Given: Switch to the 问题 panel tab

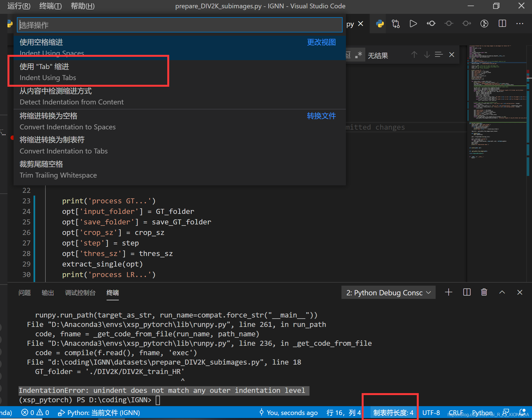Looking at the screenshot, I should pyautogui.click(x=24, y=293).
